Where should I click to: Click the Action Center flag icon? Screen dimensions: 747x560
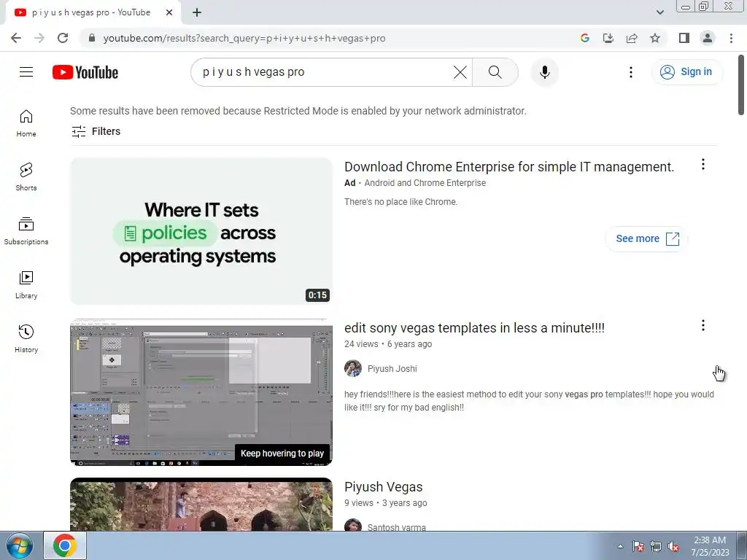(638, 547)
